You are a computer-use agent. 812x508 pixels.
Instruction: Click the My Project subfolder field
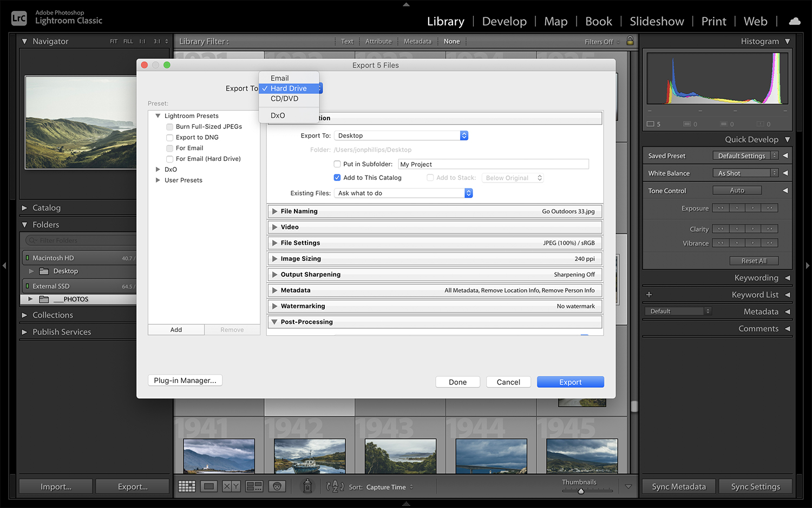(493, 164)
